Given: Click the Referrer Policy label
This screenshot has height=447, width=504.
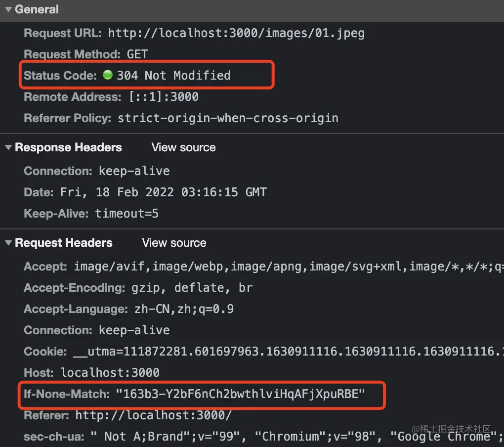Looking at the screenshot, I should (68, 118).
